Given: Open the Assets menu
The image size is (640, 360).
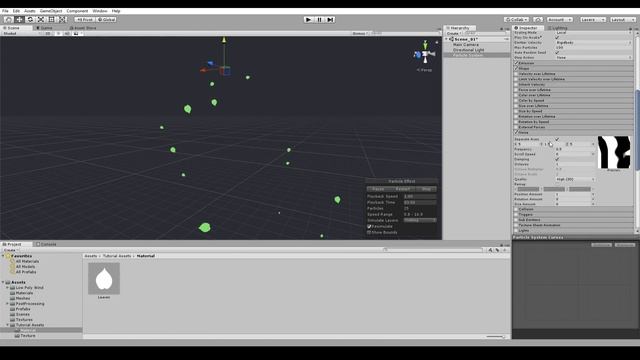Looking at the screenshot, I should coord(29,11).
